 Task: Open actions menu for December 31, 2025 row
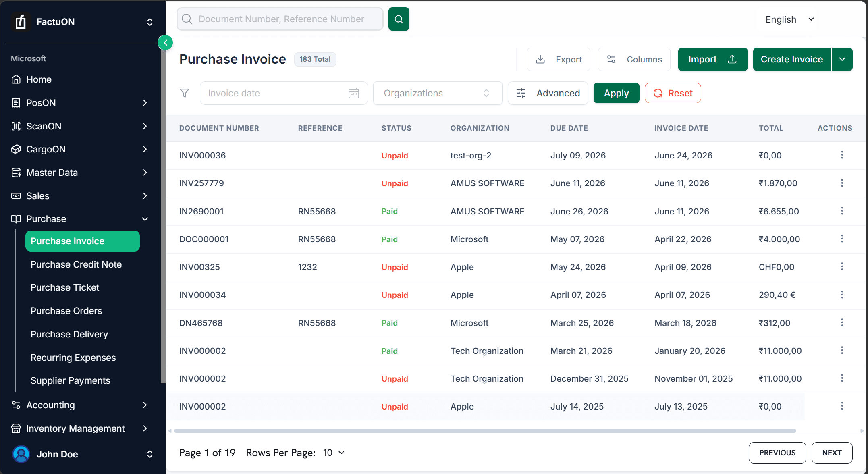[x=842, y=378]
